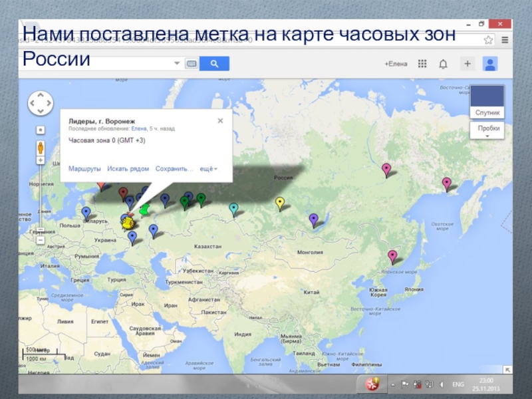Click the my-location button below pan control
The image size is (532, 399).
(x=41, y=130)
